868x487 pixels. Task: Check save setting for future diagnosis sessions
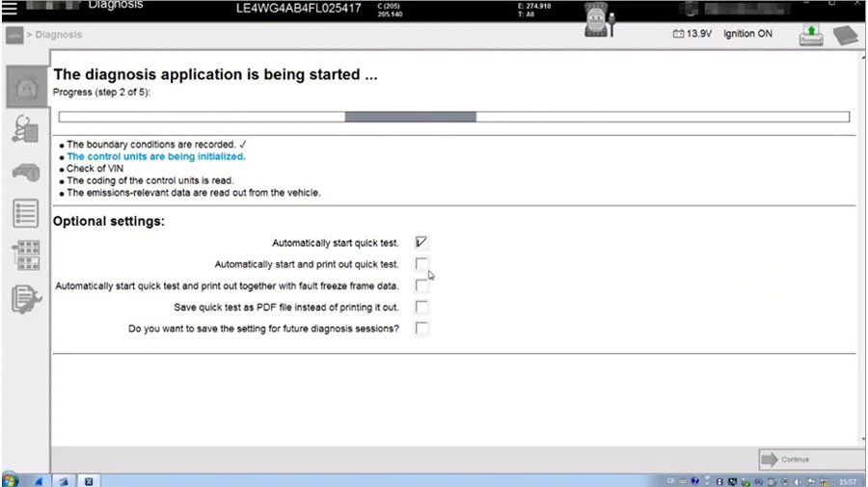[x=421, y=328]
